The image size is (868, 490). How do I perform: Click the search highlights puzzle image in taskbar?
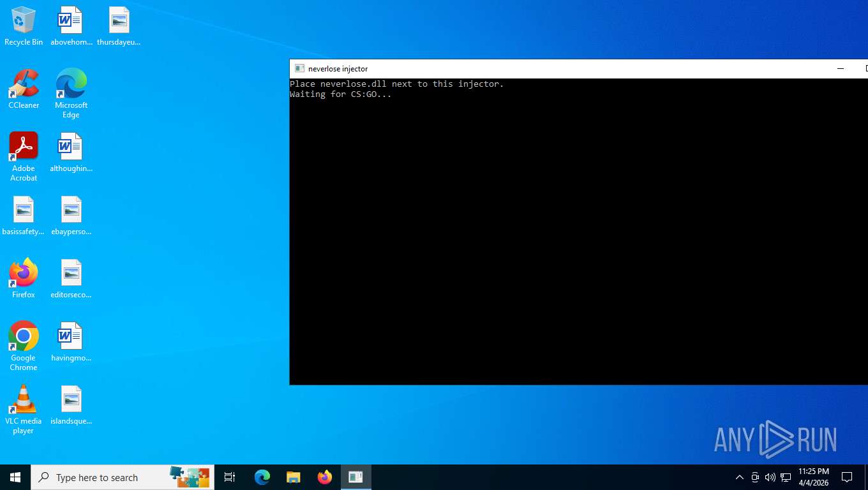[x=190, y=477]
